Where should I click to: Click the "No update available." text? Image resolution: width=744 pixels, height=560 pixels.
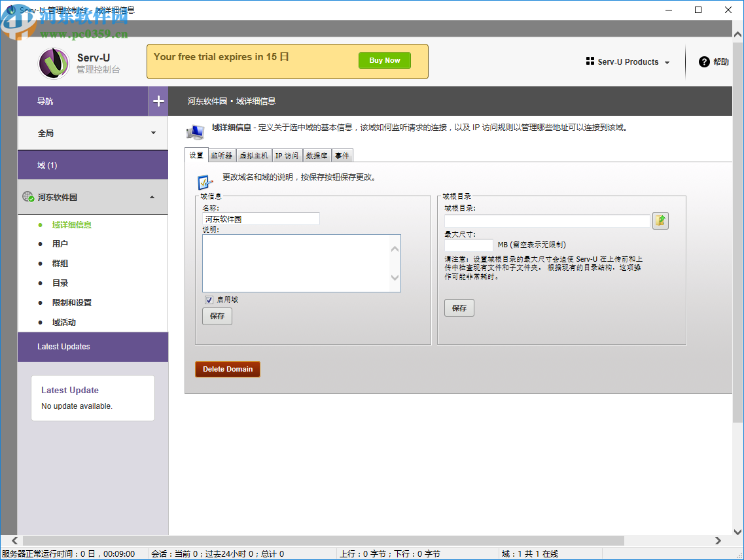[x=77, y=406]
